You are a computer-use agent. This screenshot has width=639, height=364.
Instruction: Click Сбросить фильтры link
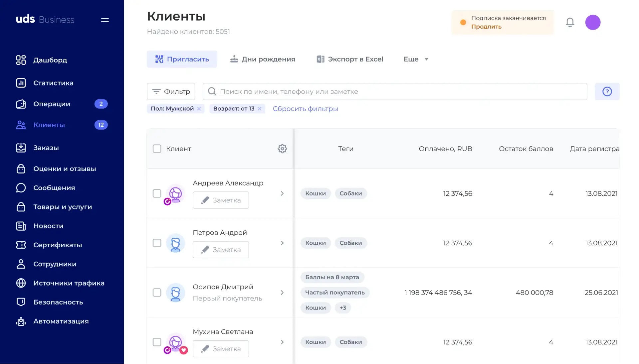click(x=305, y=109)
